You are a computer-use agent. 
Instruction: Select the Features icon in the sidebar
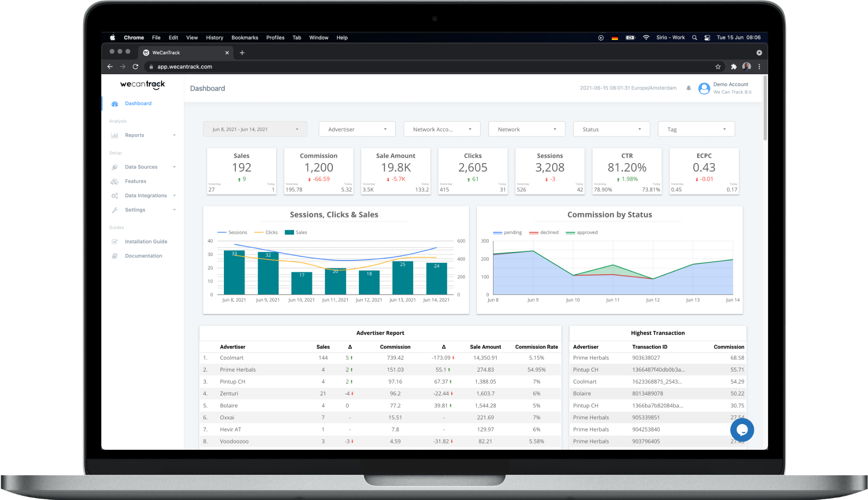tap(115, 181)
